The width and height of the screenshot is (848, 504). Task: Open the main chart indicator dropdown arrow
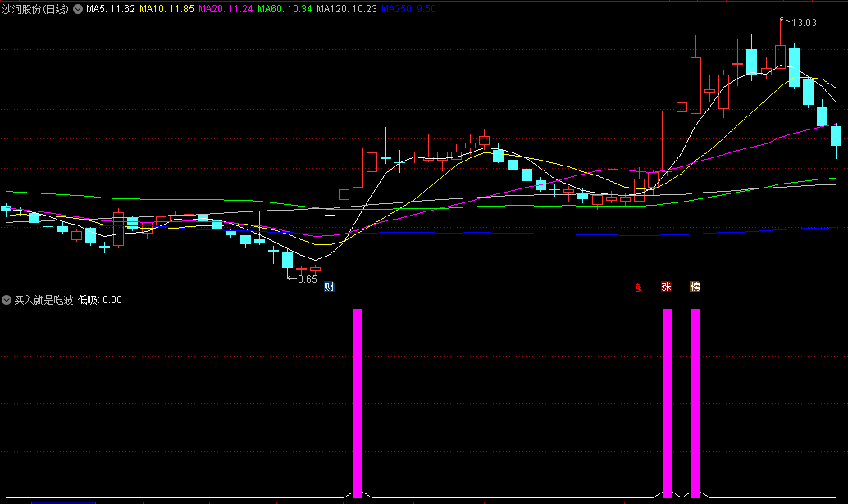point(78,9)
